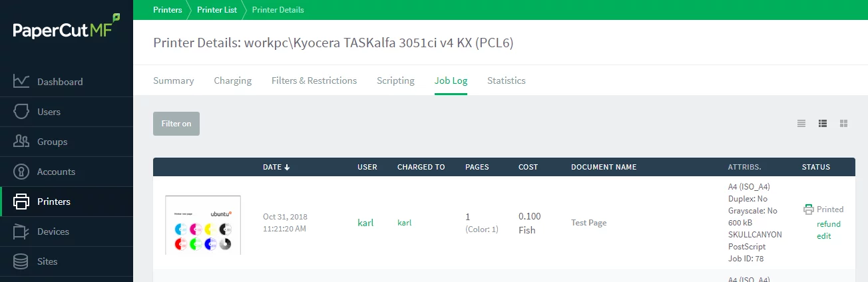
Task: Click the Attribs. column header
Action: pyautogui.click(x=745, y=167)
